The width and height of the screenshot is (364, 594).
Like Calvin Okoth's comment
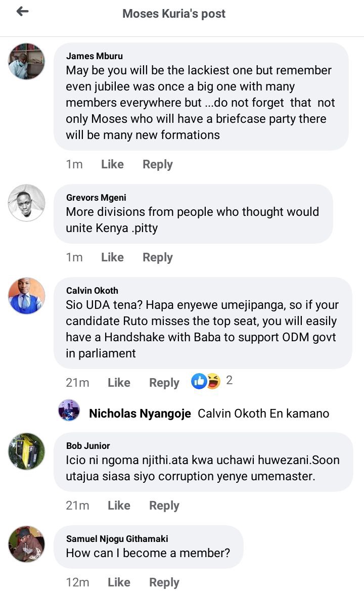coord(119,383)
